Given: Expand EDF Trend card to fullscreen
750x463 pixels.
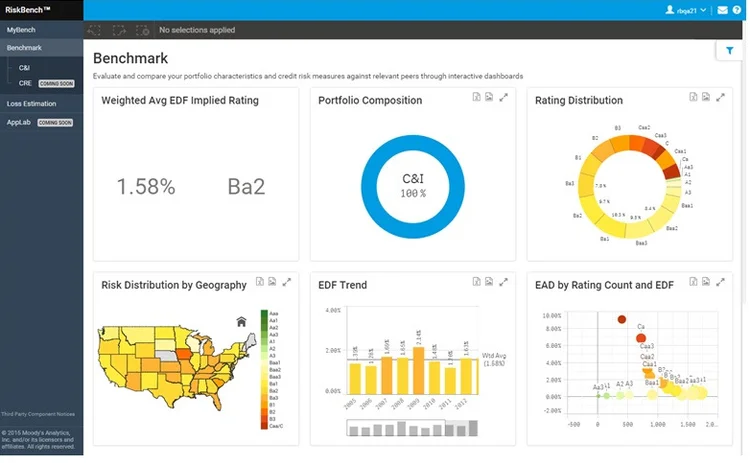Looking at the screenshot, I should point(504,282).
